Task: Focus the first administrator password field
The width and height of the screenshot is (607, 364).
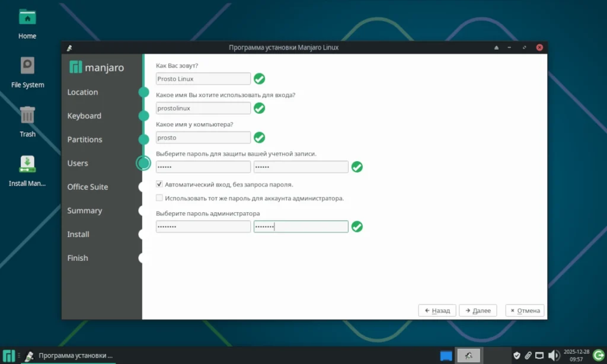Action: (203, 226)
